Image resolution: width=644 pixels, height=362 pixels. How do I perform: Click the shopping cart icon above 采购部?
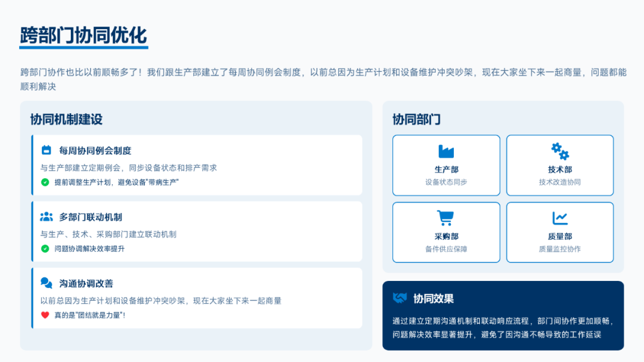446,218
